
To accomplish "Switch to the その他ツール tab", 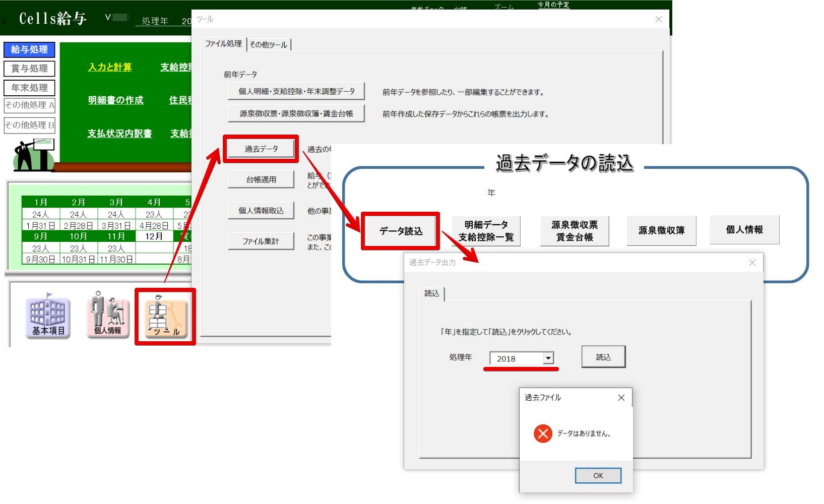I will [269, 45].
